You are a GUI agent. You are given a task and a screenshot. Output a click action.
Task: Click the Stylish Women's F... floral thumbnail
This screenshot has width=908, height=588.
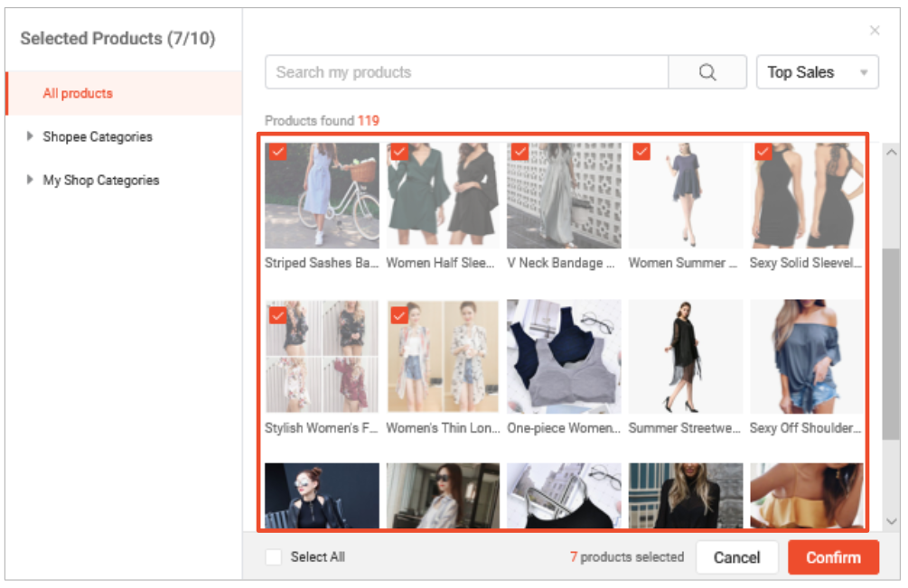pos(322,356)
